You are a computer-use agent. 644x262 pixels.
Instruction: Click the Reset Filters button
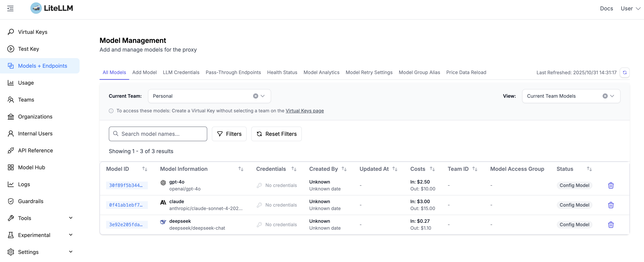pyautogui.click(x=276, y=134)
